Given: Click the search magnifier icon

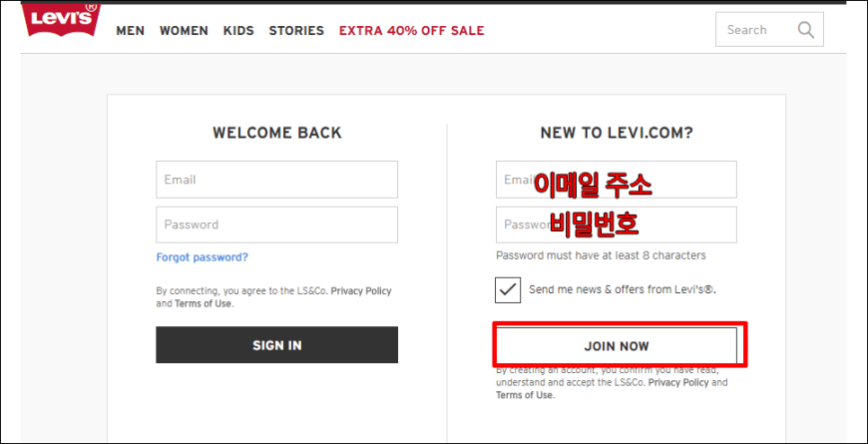Looking at the screenshot, I should [x=806, y=30].
